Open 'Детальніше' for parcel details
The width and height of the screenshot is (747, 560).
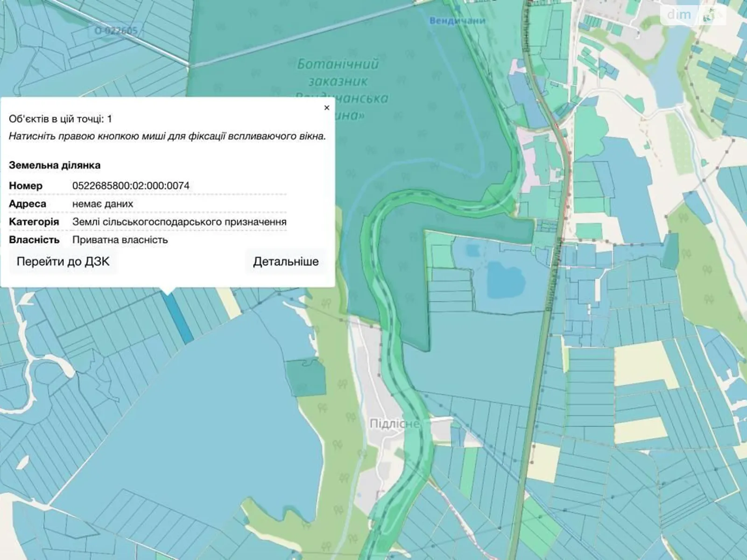pyautogui.click(x=286, y=261)
